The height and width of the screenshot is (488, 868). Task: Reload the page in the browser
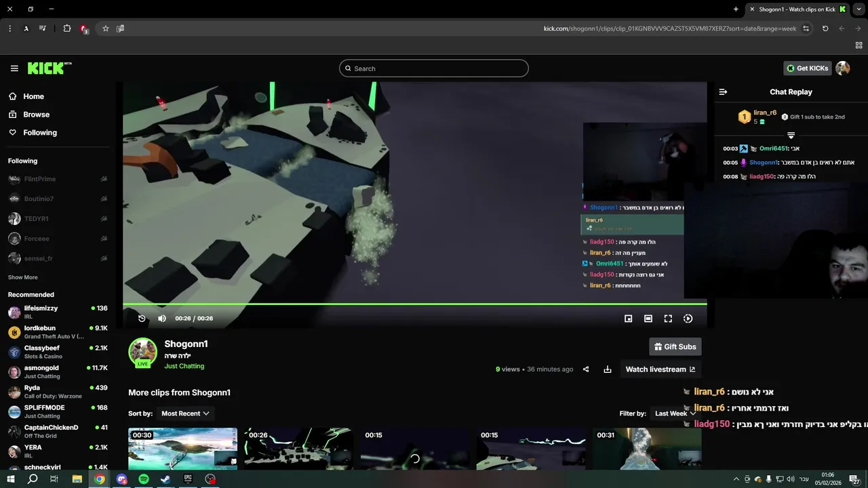point(825,28)
